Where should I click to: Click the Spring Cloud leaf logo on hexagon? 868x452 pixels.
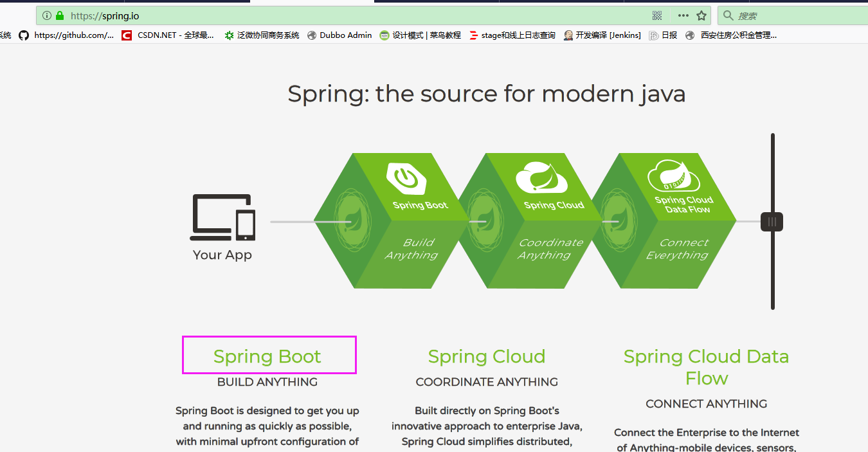tap(541, 177)
